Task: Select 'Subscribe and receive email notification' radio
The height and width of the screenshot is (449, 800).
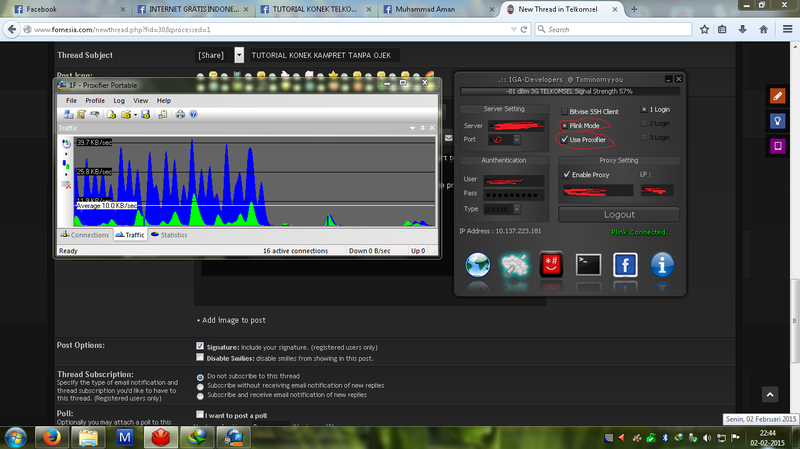Action: click(200, 396)
